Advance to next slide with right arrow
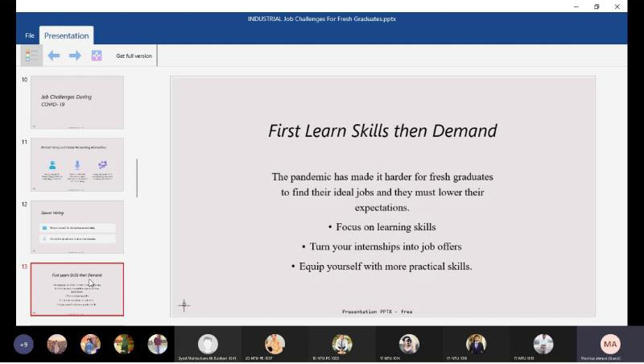Image resolution: width=644 pixels, height=364 pixels. coord(75,56)
